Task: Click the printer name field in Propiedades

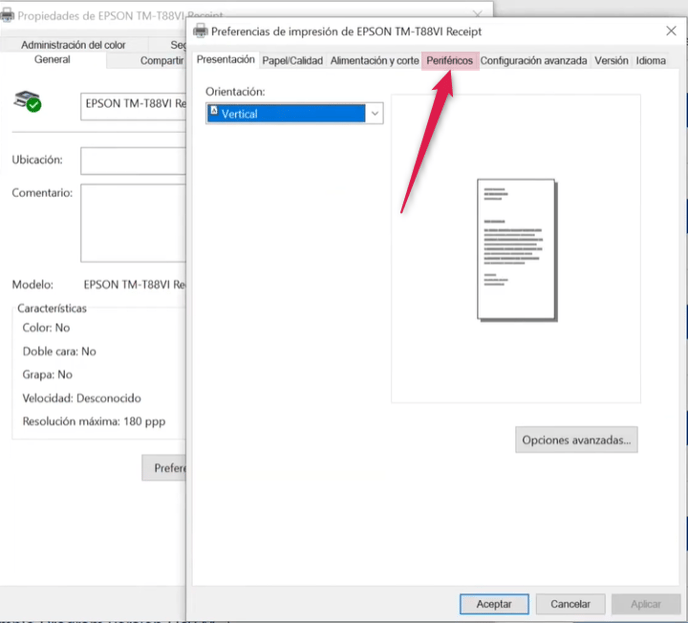Action: click(133, 106)
